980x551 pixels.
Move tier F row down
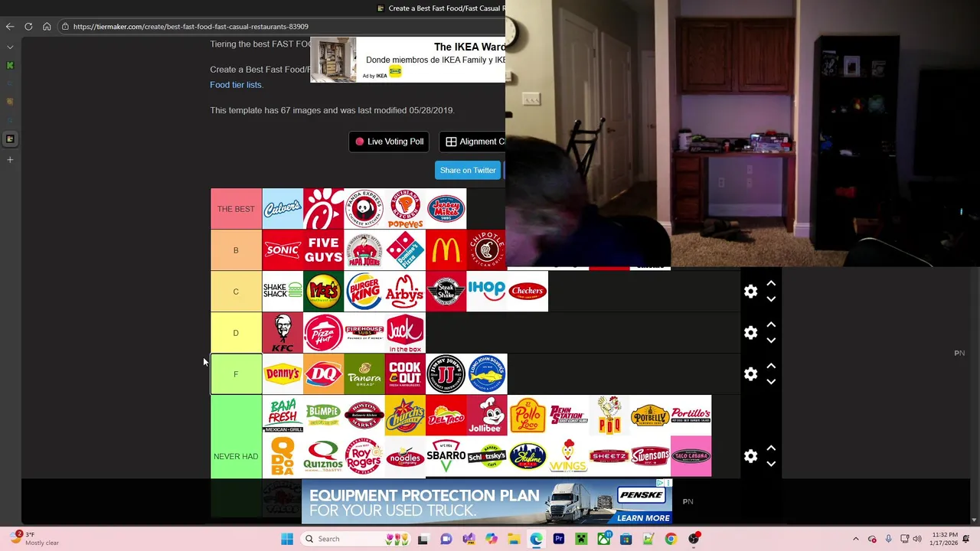pos(771,382)
